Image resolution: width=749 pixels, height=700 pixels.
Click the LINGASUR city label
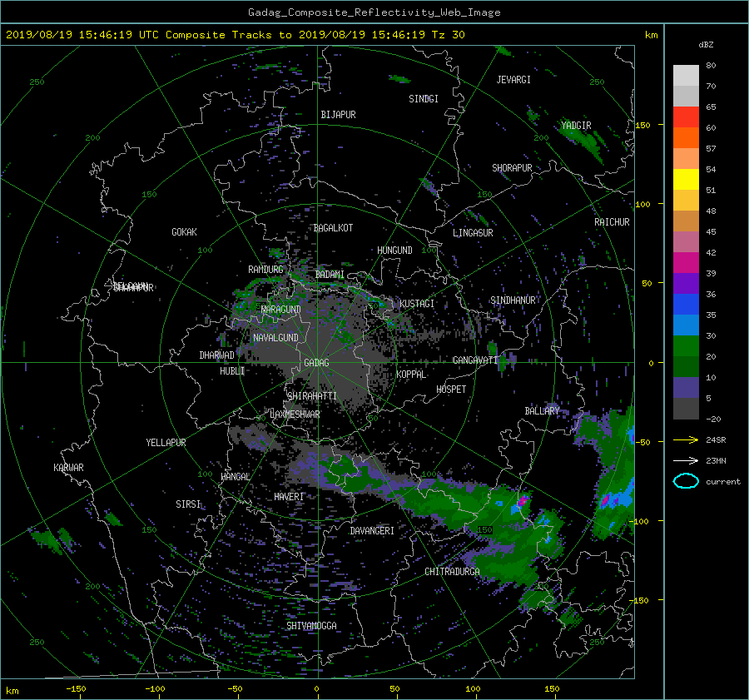473,233
